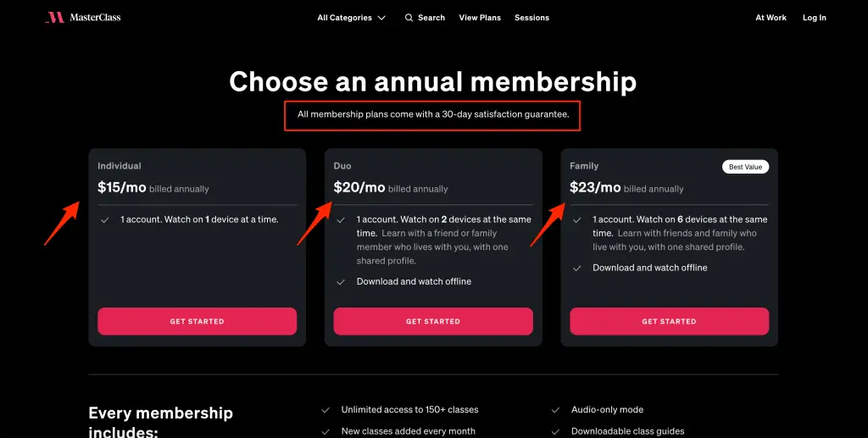Click Get Started on the Individual plan
Screen dimensions: 868x438
coord(197,321)
